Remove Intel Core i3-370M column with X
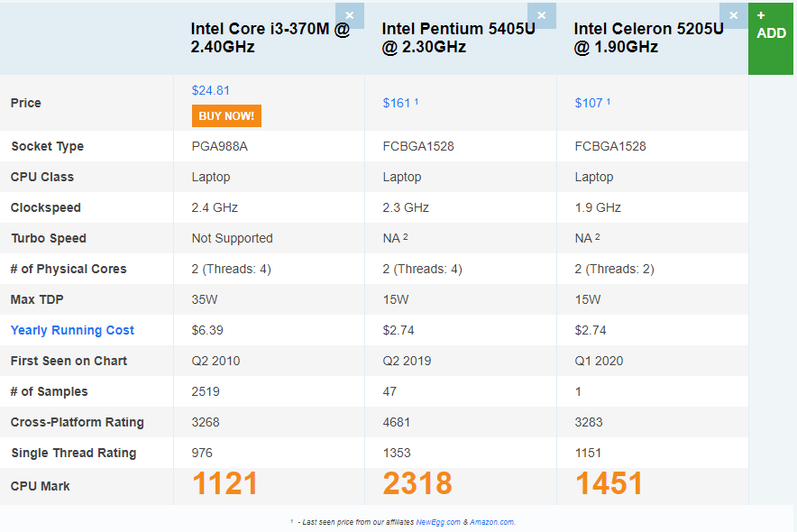797x532 pixels. pyautogui.click(x=350, y=15)
